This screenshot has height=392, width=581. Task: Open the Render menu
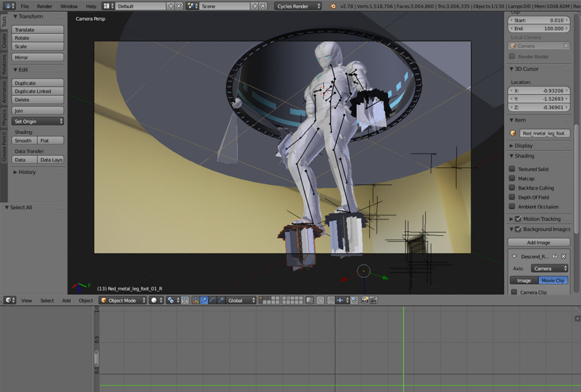click(x=44, y=6)
